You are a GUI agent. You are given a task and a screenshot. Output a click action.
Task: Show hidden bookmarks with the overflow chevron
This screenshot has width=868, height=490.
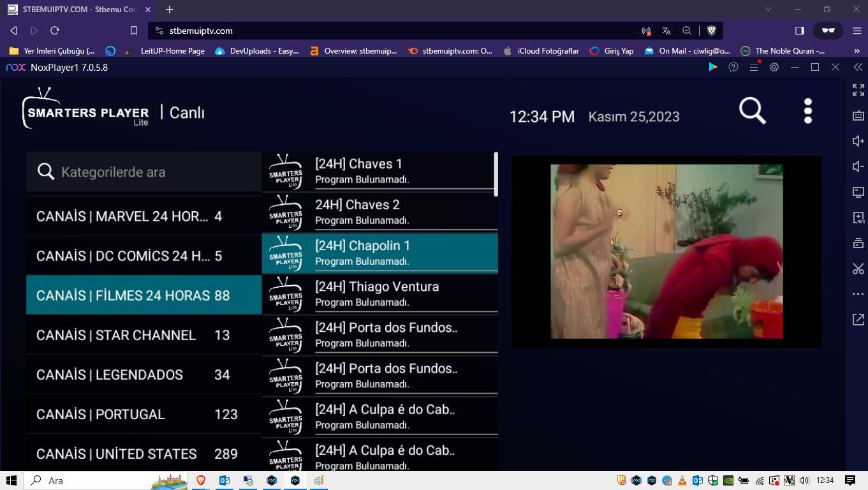(857, 51)
